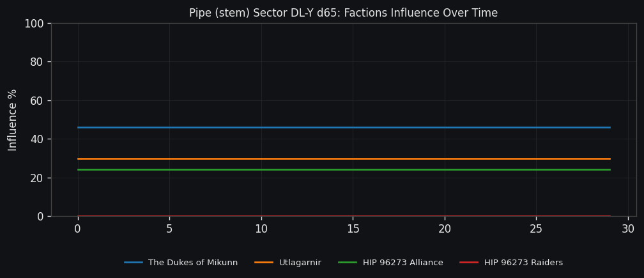Click y-axis tick label 100
The height and width of the screenshot is (278, 644).
[x=33, y=24]
